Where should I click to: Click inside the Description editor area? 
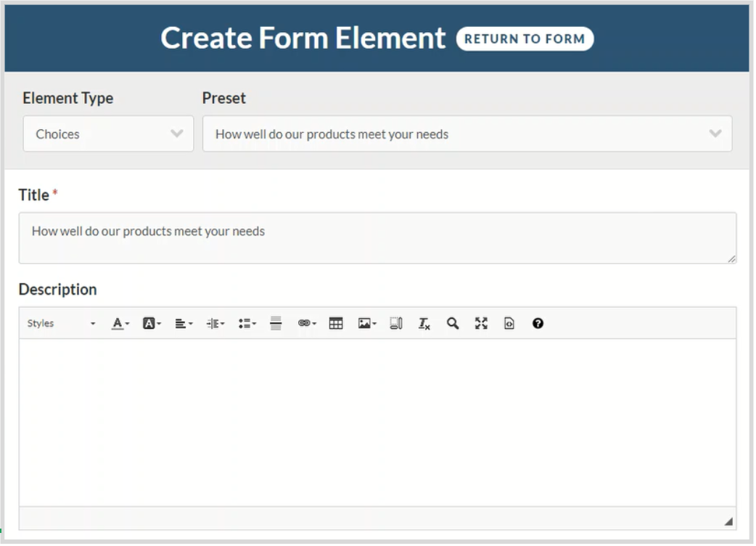tap(378, 423)
